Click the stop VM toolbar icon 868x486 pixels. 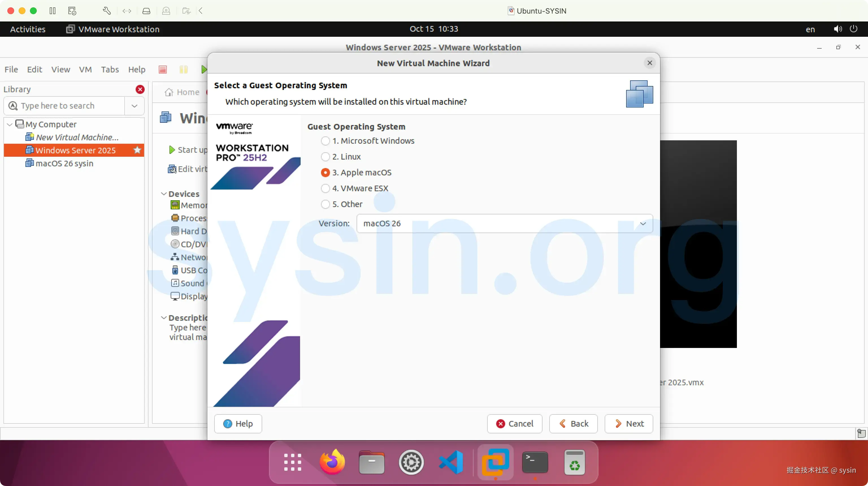[x=163, y=70]
